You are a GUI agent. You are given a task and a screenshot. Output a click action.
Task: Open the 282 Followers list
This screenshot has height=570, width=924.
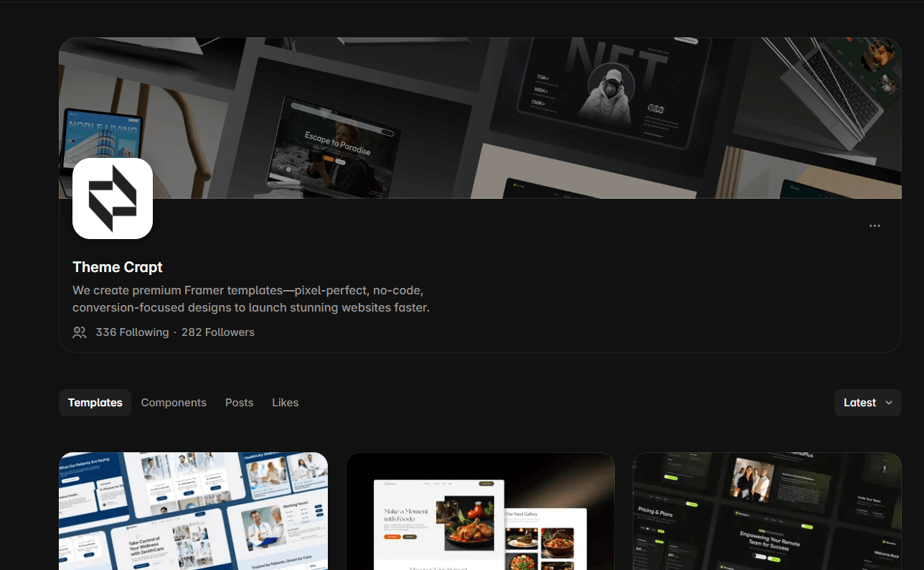point(218,332)
